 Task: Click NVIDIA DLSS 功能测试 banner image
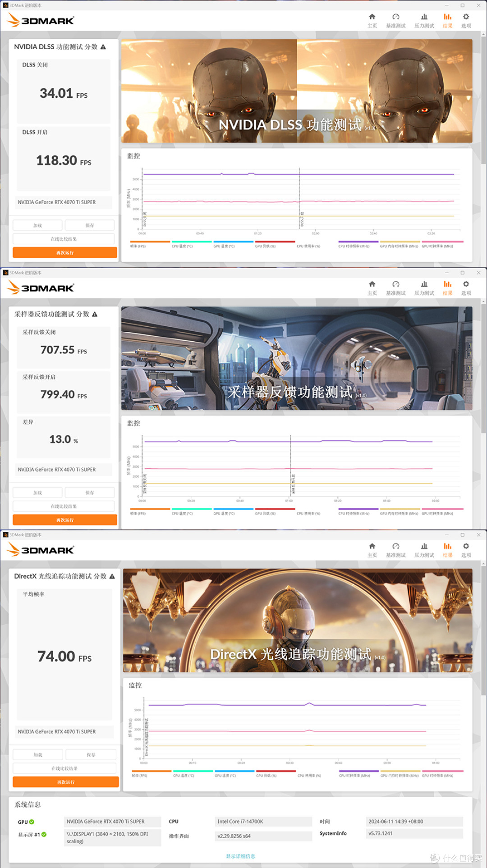[x=297, y=91]
